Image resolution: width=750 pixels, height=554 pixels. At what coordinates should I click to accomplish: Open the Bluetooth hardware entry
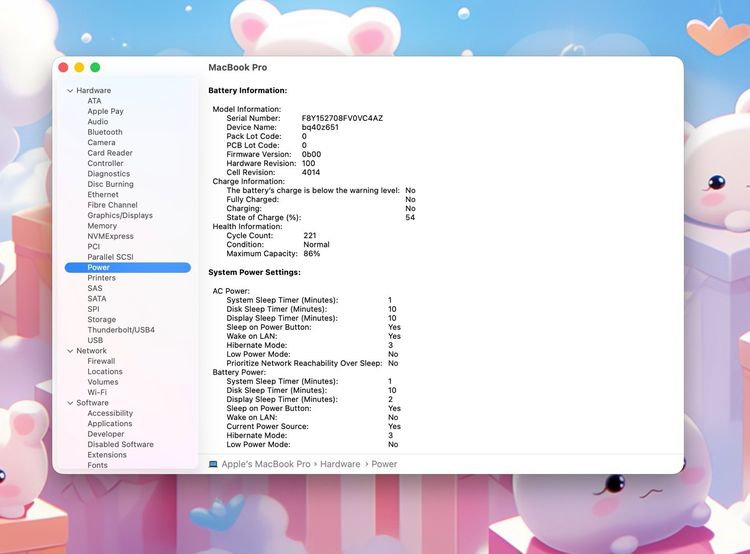(x=105, y=132)
